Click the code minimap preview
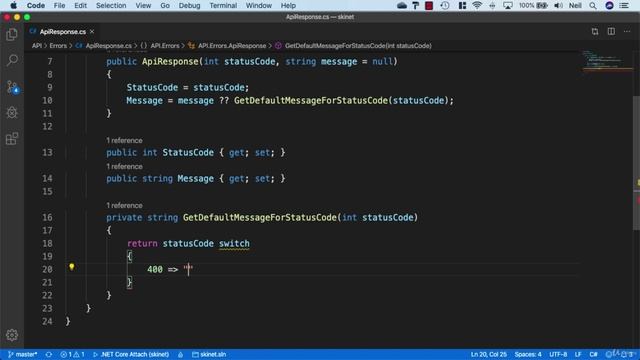The image size is (640, 360). point(607,60)
